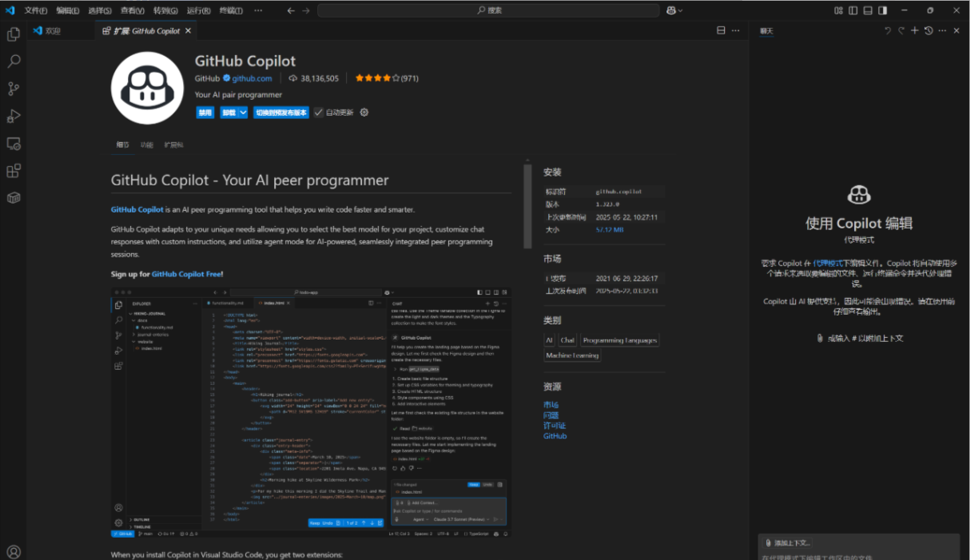Image resolution: width=970 pixels, height=560 pixels.
Task: Click the install count 38,136,505
Action: tap(314, 78)
